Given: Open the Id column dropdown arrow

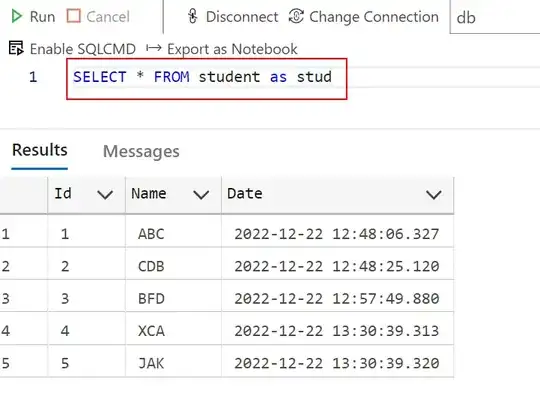Looking at the screenshot, I should coord(105,195).
